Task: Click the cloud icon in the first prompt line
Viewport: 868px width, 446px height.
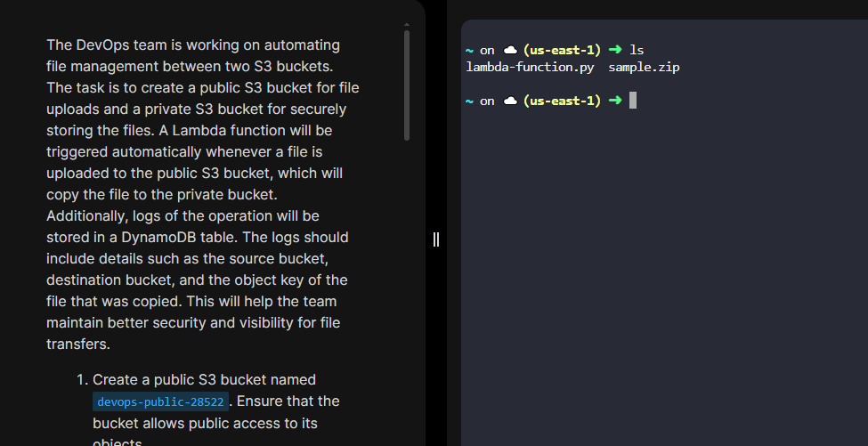Action: pyautogui.click(x=510, y=50)
